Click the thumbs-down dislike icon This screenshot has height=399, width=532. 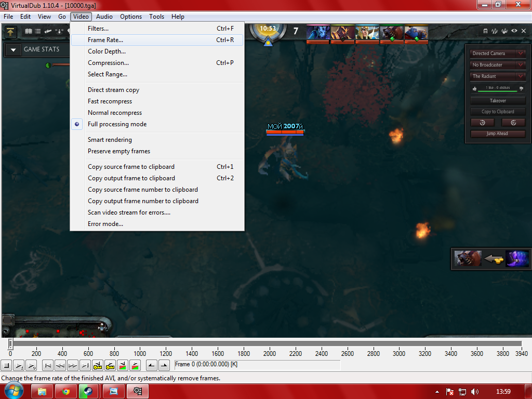(521, 88)
